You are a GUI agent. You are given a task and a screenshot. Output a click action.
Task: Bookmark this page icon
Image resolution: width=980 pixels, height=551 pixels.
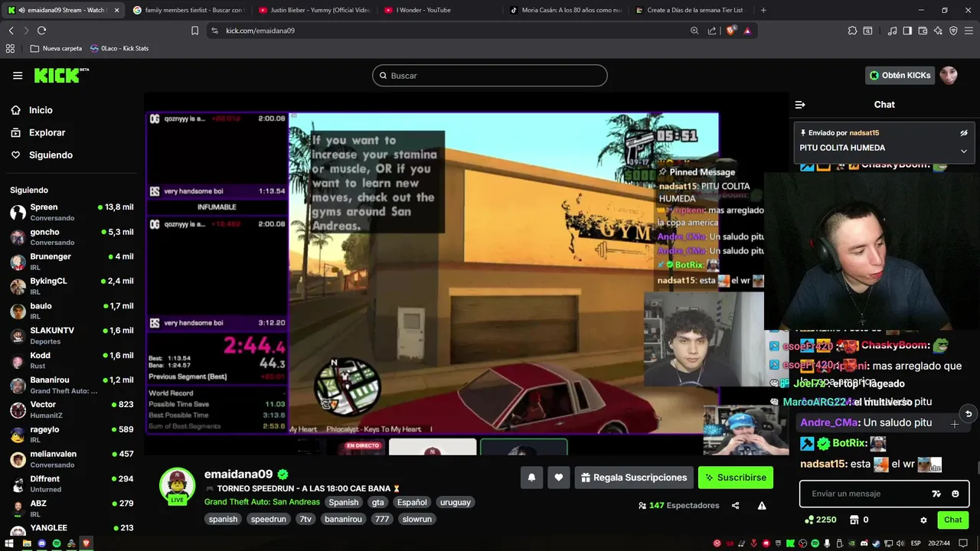point(194,31)
